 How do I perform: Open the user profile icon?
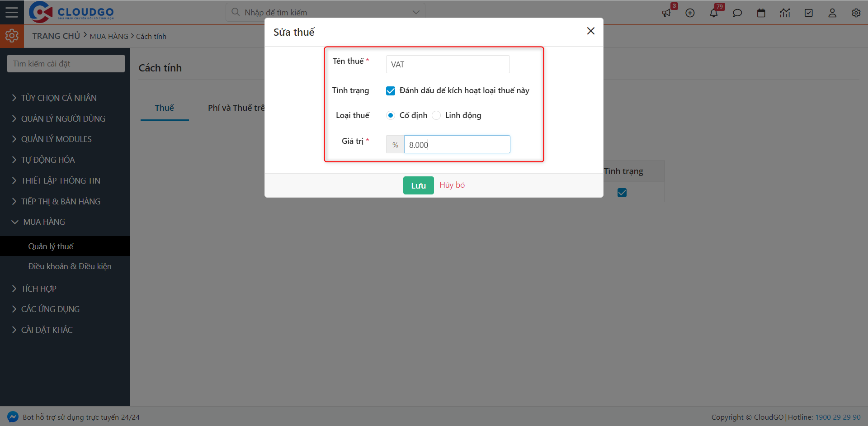tap(832, 13)
